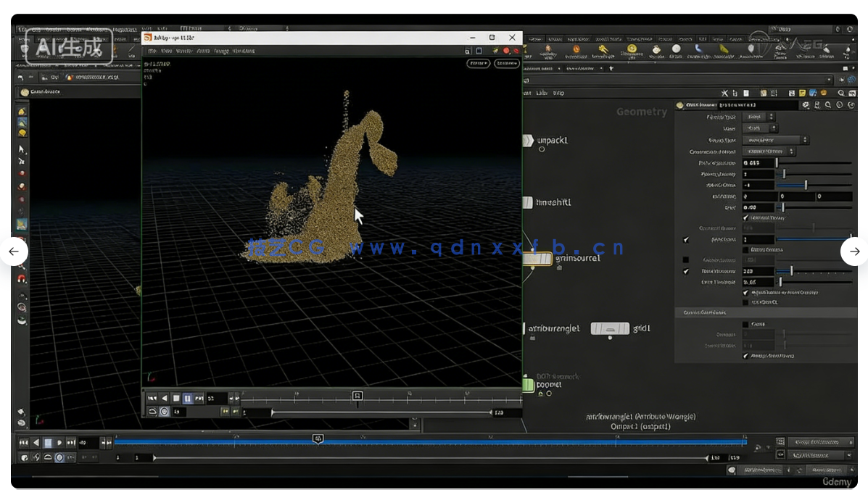The height and width of the screenshot is (495, 868).
Task: Click the right arrow carousel button
Action: tap(854, 251)
